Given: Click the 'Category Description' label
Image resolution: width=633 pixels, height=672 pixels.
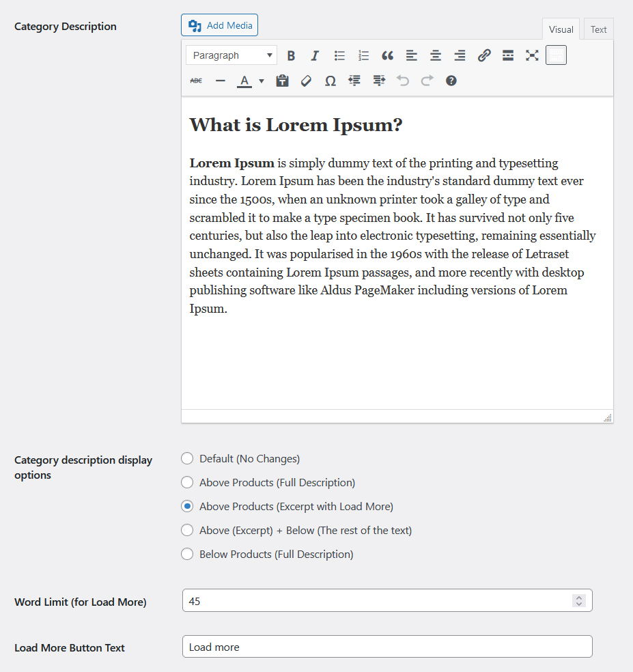Looking at the screenshot, I should point(65,27).
